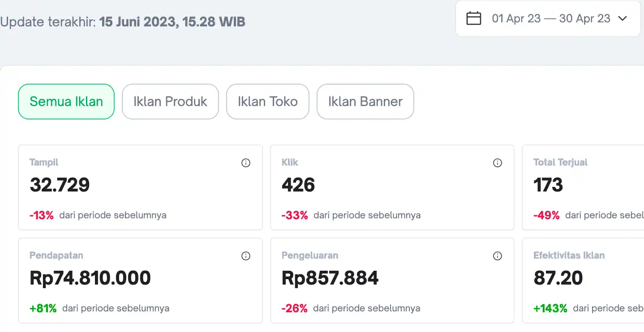Switch to the Iklan Banner tab
Viewport: 644px width, 332px height.
pos(365,102)
